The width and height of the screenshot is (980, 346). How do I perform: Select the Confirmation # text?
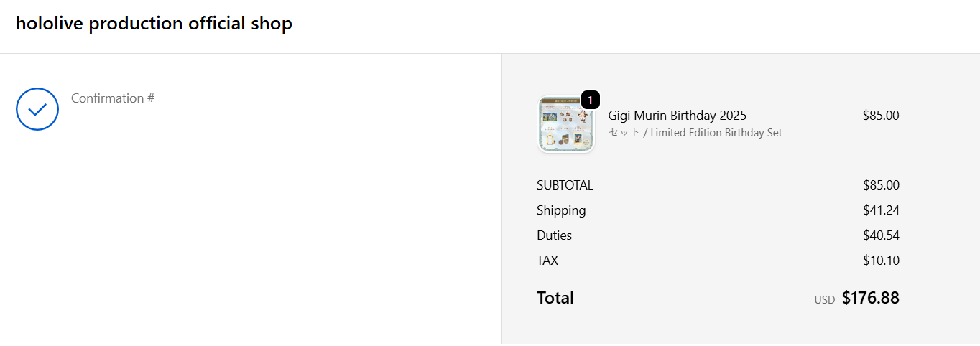point(113,98)
